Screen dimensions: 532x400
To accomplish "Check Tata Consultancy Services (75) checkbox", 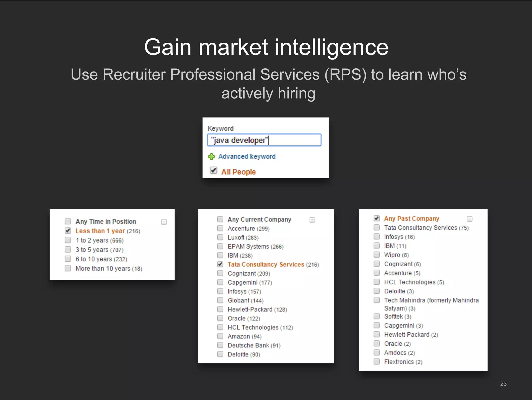I will tap(377, 227).
